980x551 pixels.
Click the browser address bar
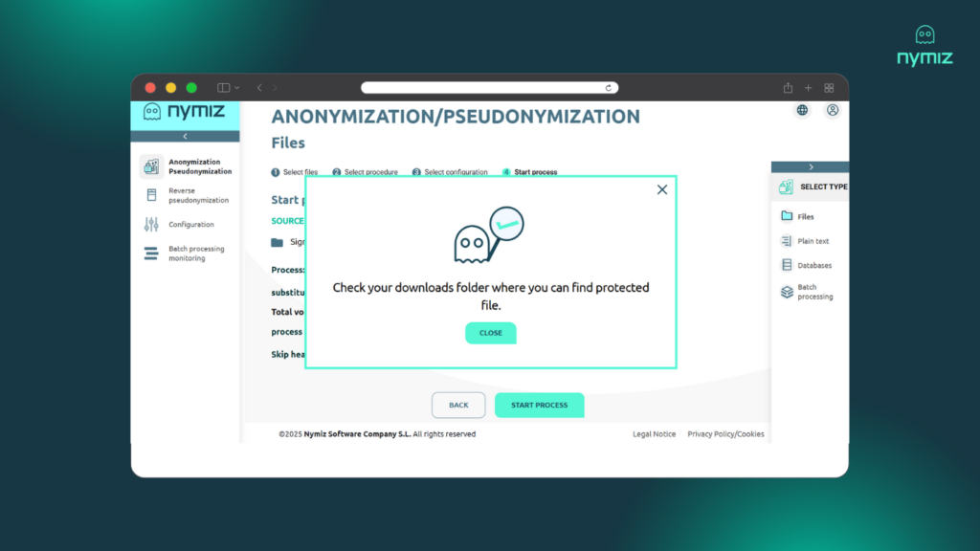click(x=489, y=88)
